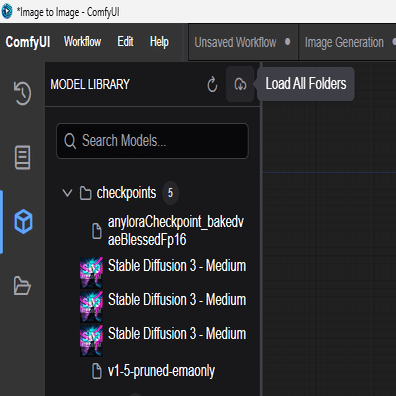This screenshot has width=396, height=396.
Task: Open the Help menu
Action: click(159, 42)
